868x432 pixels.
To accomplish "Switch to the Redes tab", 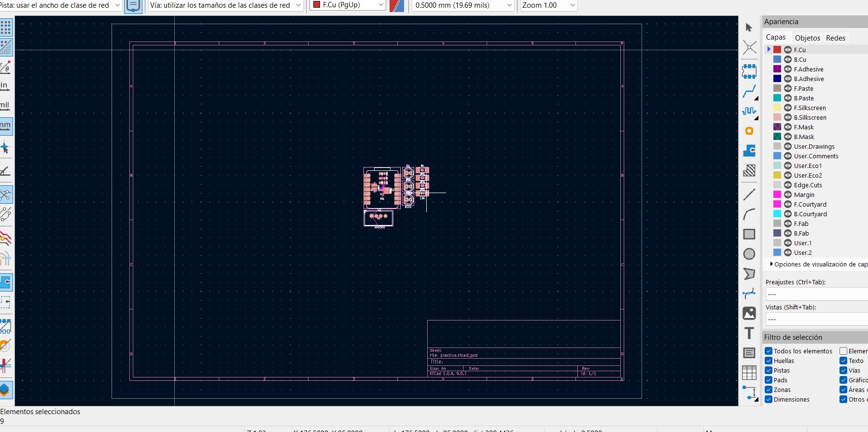I will tap(836, 38).
